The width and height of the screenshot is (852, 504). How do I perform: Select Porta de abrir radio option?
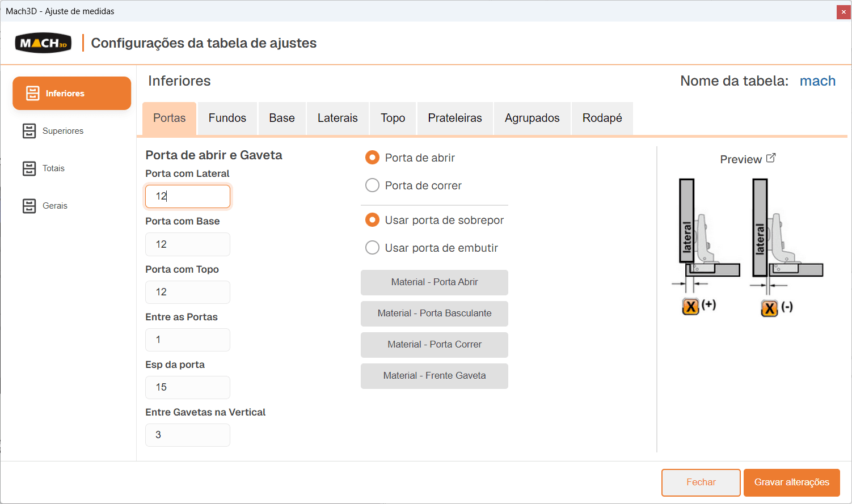click(x=372, y=158)
